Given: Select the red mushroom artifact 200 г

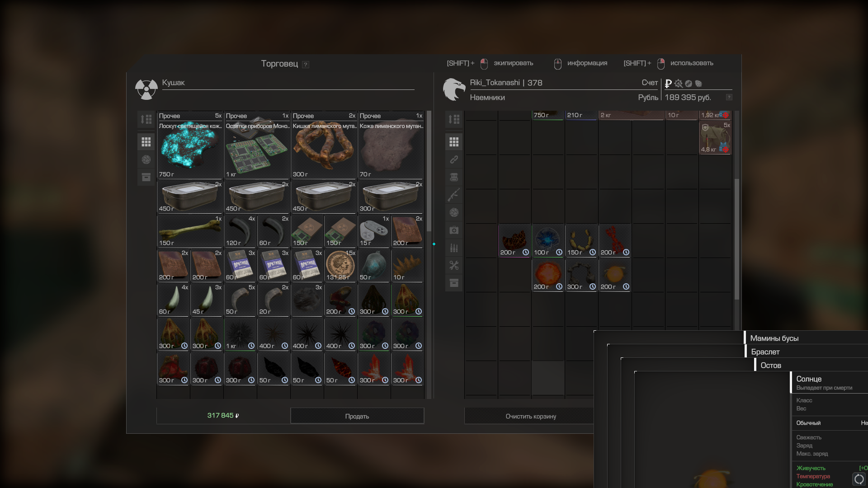Looking at the screenshot, I should click(340, 300).
